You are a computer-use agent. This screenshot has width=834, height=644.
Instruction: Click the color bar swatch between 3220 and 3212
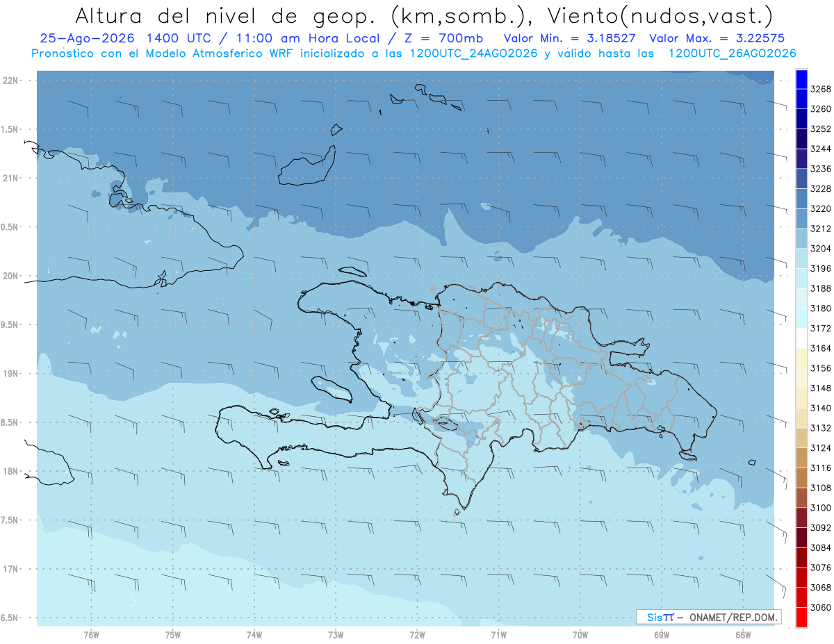801,218
